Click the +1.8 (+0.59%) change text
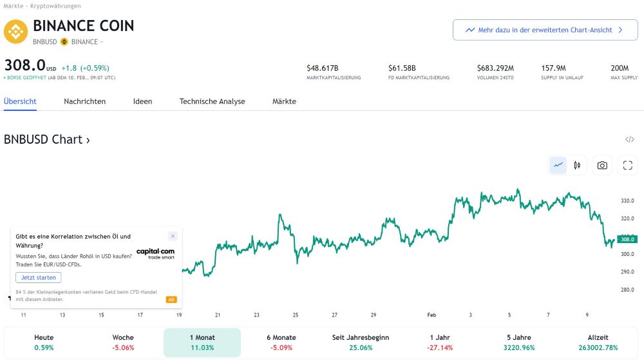The image size is (644, 363). pos(86,68)
